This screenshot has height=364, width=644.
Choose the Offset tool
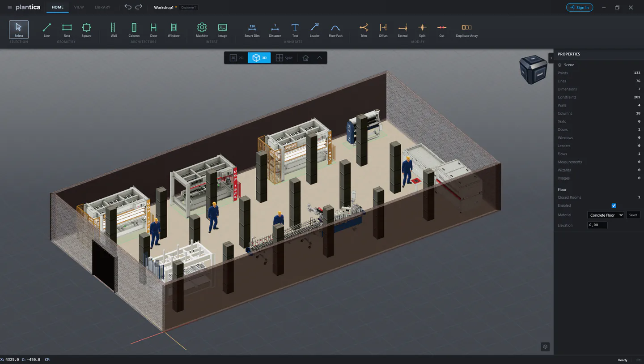coord(383,30)
